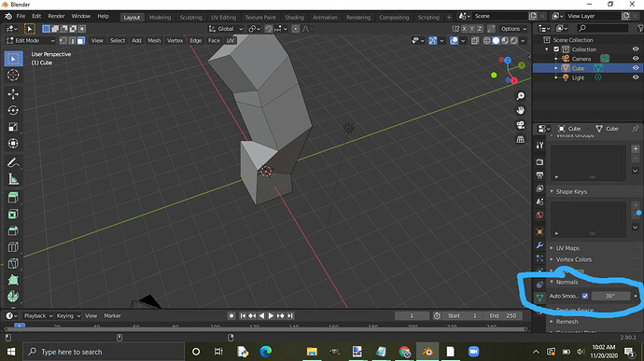Hide the Light in the outliner
This screenshot has width=644, height=361.
(636, 77)
